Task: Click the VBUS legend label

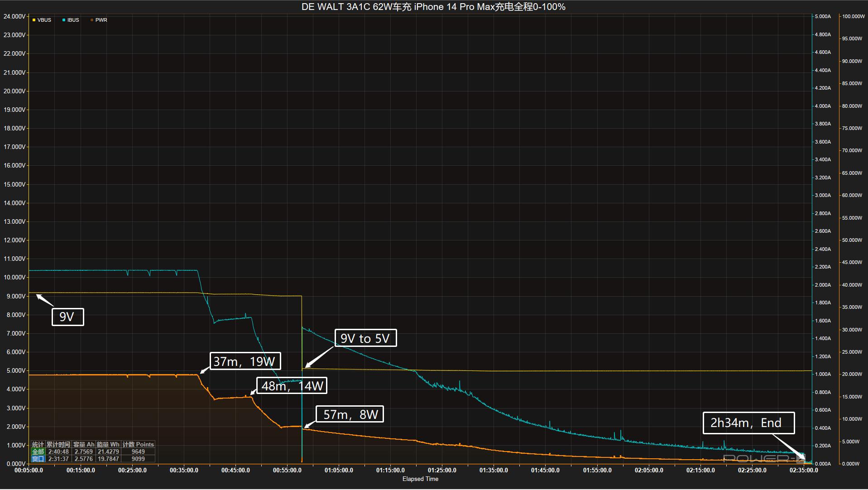Action: click(x=44, y=20)
